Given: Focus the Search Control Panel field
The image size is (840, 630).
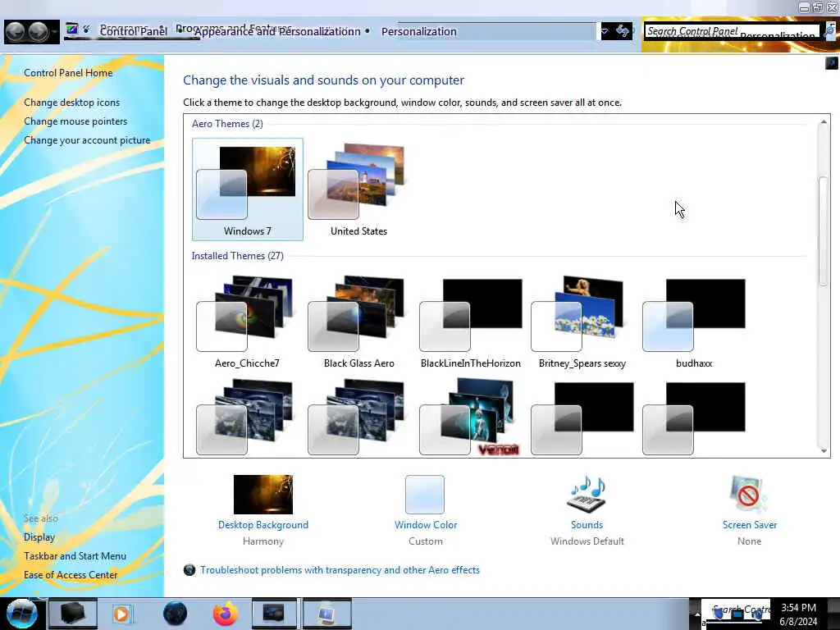Looking at the screenshot, I should tap(732, 32).
